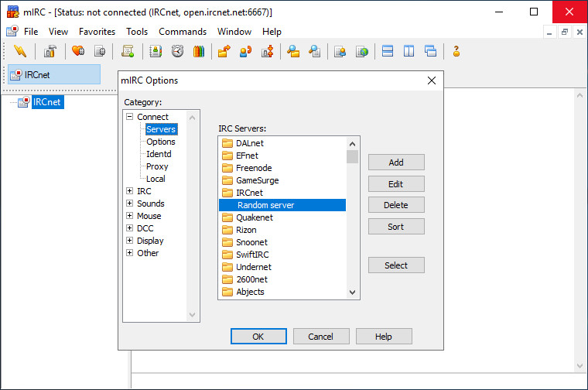Click the Send File folder-arrow icon
The width and height of the screenshot is (588, 390).
tap(224, 51)
